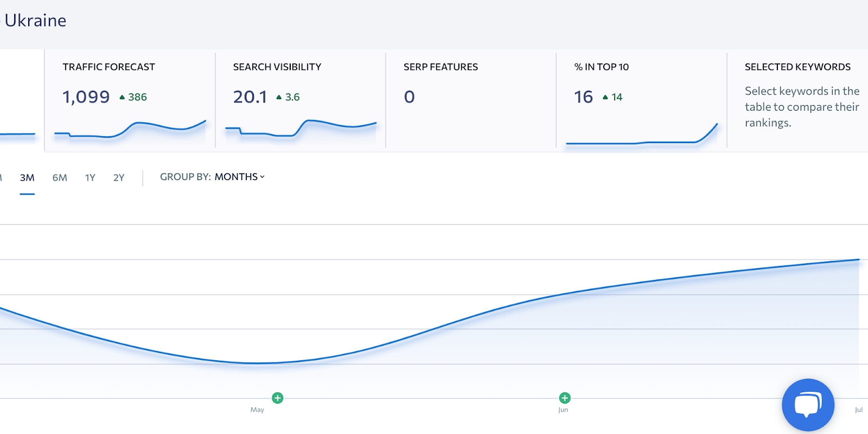Click the green plus marker near May
This screenshot has width=868, height=434.
(x=278, y=398)
